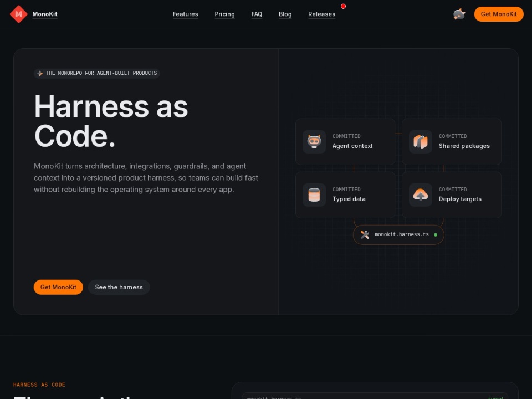
Task: Open the Releases nav link
Action: point(321,14)
